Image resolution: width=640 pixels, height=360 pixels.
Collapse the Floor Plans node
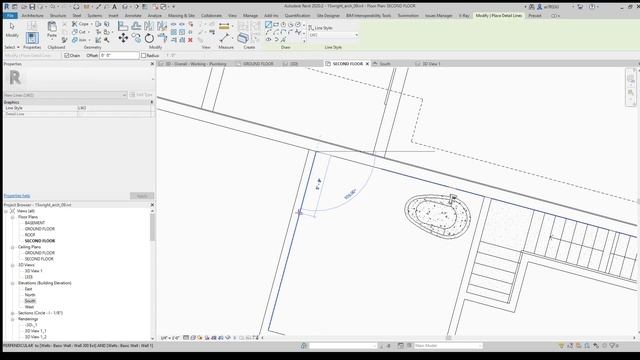click(13, 217)
